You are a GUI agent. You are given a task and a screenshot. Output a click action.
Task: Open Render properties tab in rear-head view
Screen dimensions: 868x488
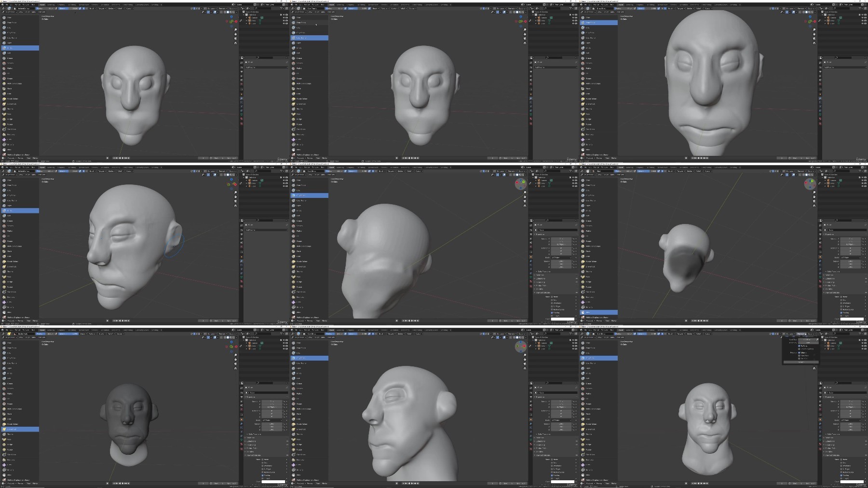point(531,230)
